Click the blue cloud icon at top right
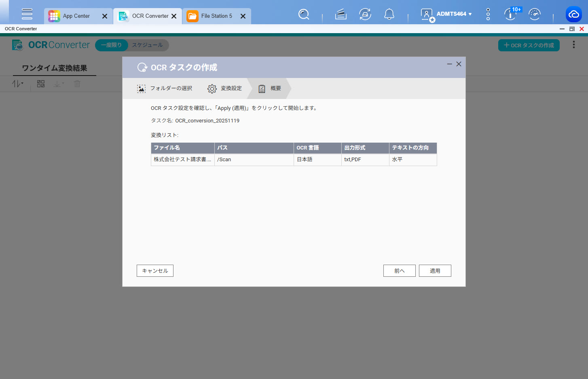 click(573, 15)
